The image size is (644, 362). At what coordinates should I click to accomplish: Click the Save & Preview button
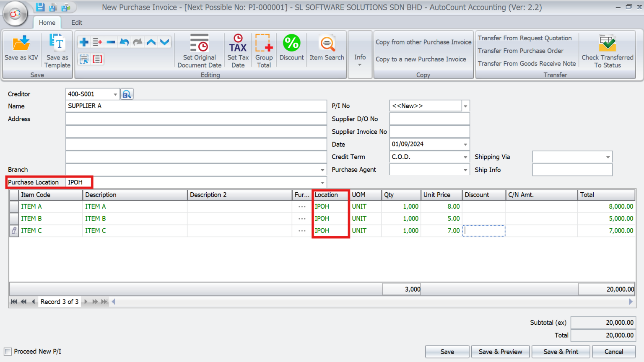coord(500,352)
